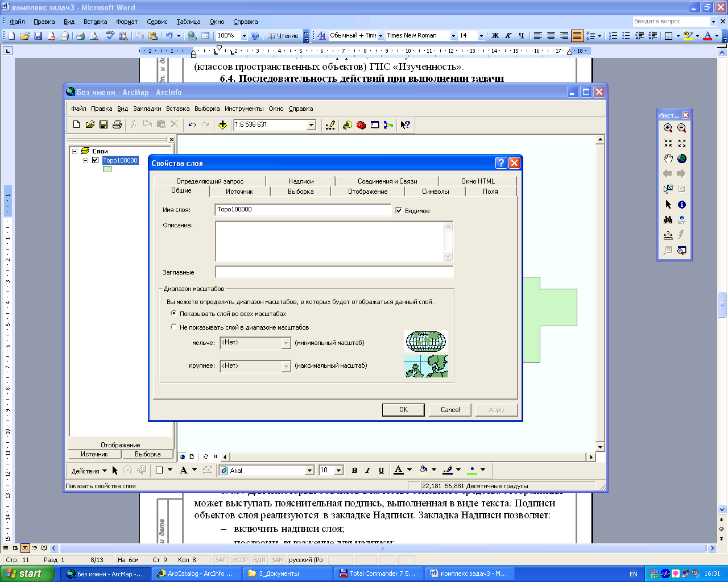Screen dimensions: 728x582
Task: Switch to the Надписи tab
Action: pyautogui.click(x=301, y=181)
